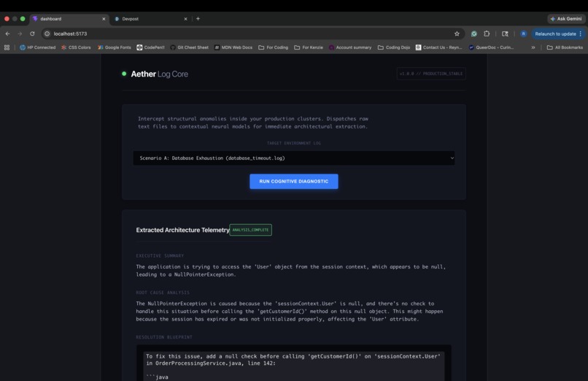View site information icon in address bar
Viewport: 588px width, 381px height.
pyautogui.click(x=47, y=34)
